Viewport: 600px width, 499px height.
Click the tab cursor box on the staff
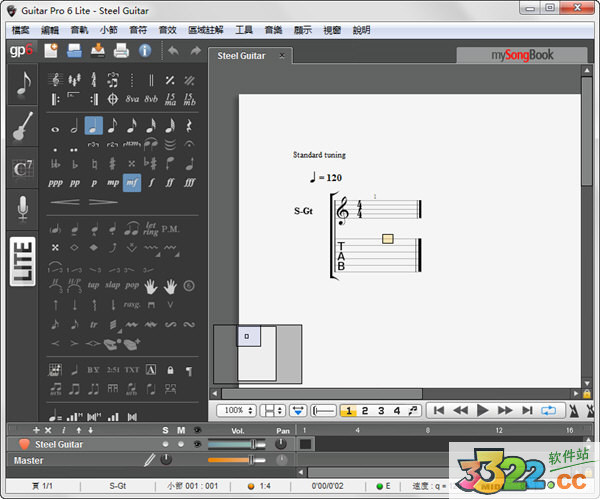click(x=387, y=239)
